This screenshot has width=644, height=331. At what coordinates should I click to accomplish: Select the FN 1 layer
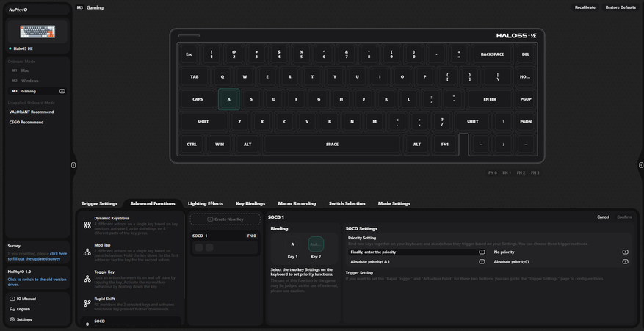507,173
